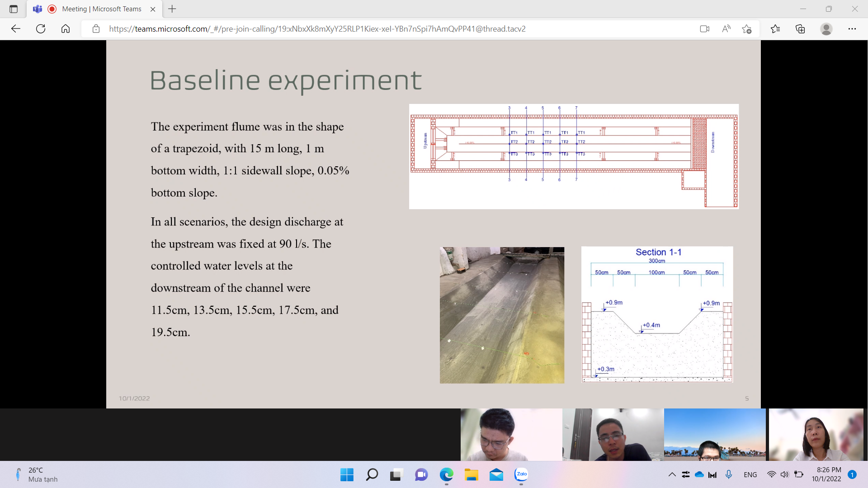Open Windows Start menu
868x488 pixels.
[347, 474]
